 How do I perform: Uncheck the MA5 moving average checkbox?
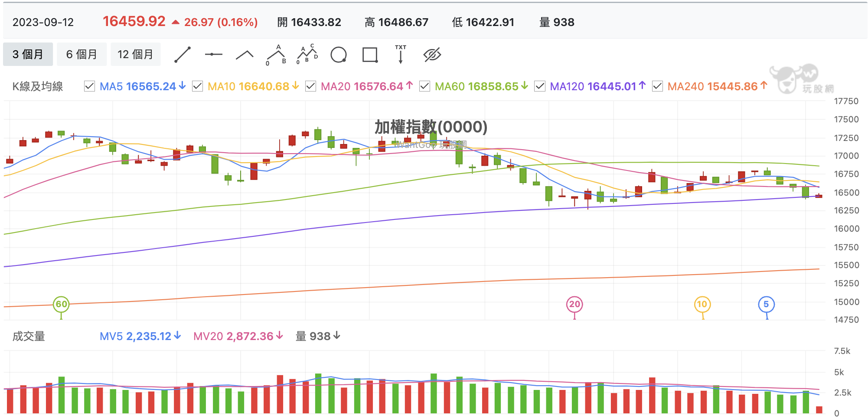(89, 86)
